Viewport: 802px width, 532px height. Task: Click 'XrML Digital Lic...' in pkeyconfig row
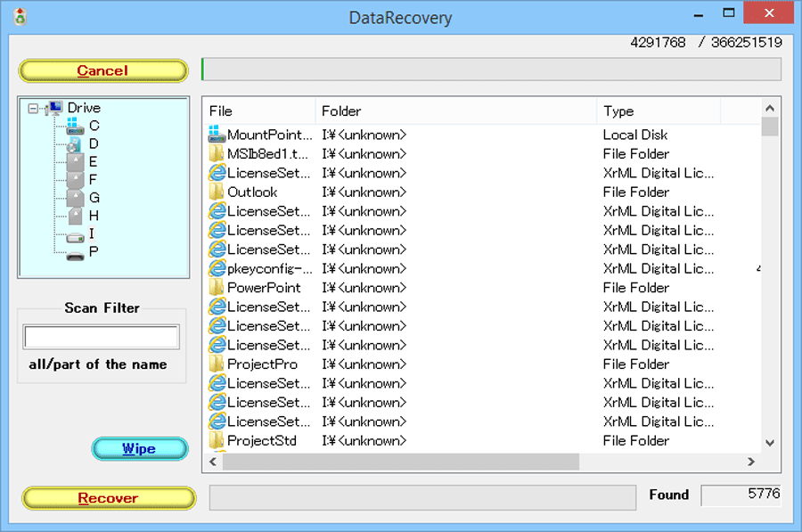[x=659, y=268]
